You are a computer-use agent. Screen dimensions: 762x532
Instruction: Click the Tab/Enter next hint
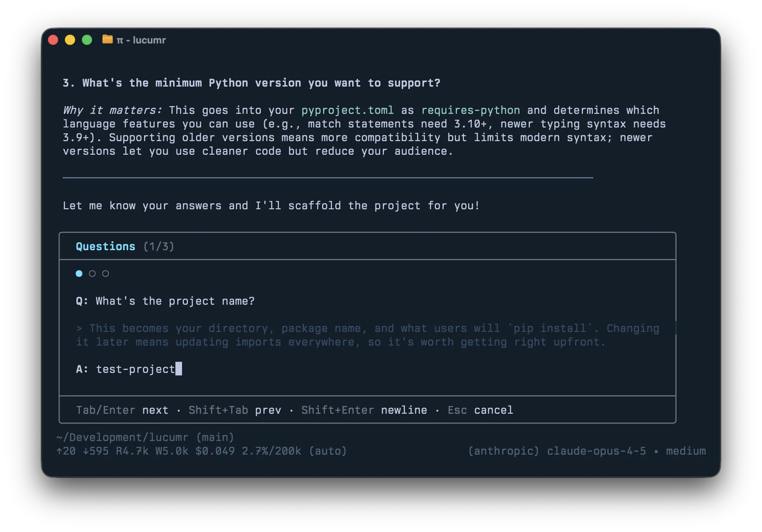pyautogui.click(x=122, y=410)
